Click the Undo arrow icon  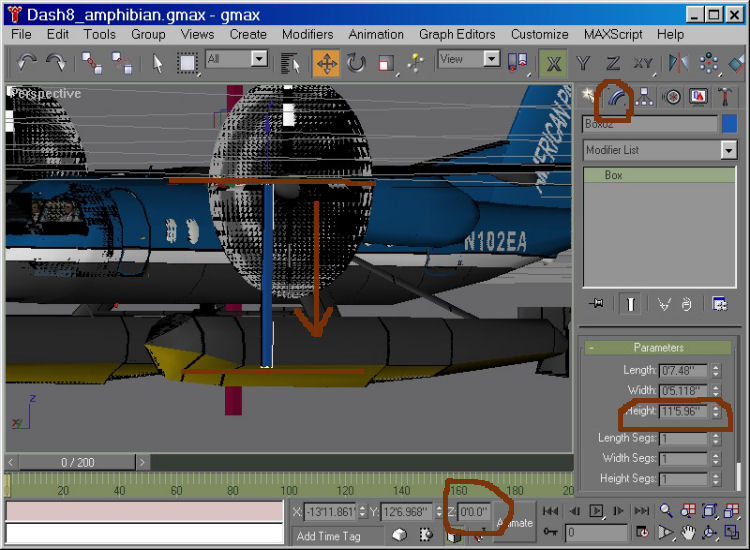coord(27,63)
